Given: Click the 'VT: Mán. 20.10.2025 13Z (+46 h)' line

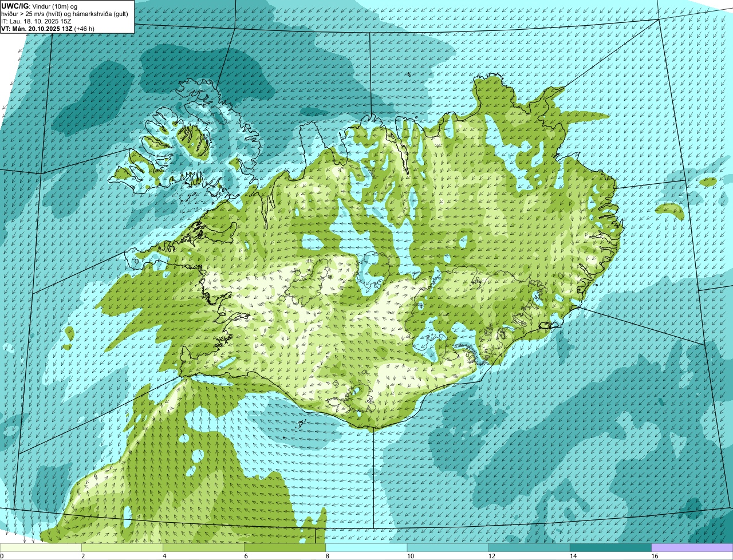Looking at the screenshot, I should 48,28.
